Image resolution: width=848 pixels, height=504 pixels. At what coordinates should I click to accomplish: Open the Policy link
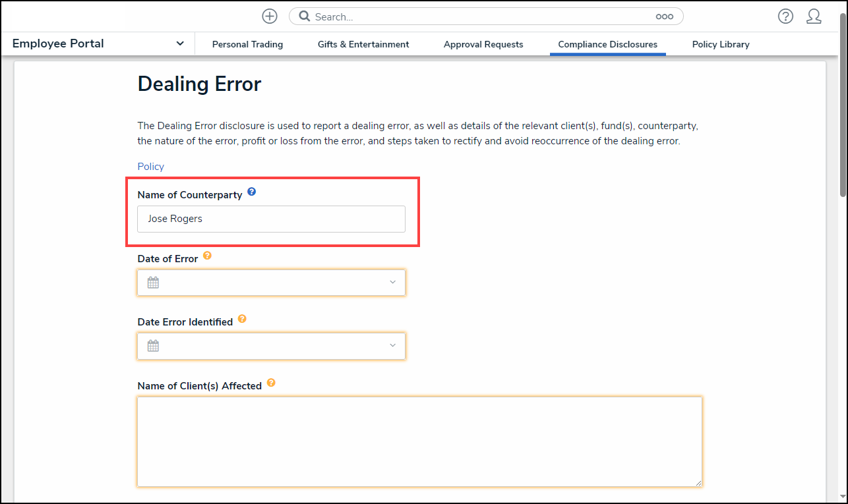150,167
